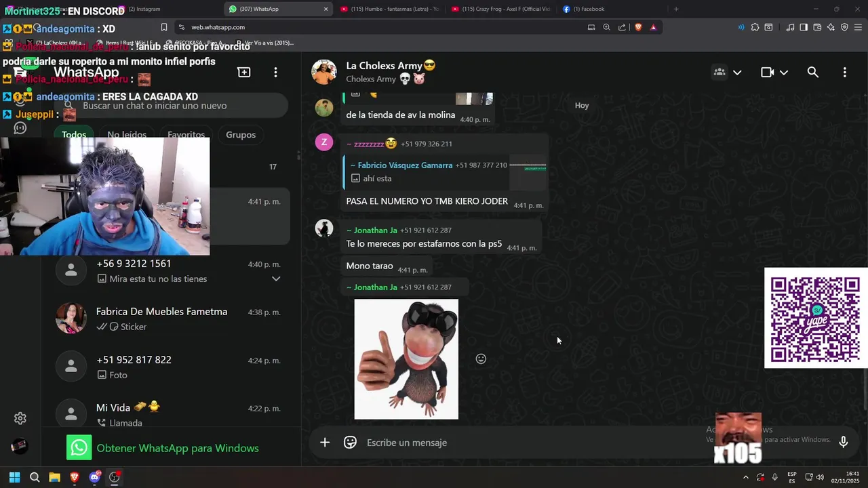Open Windows taskbar search
The width and height of the screenshot is (868, 488).
click(35, 477)
